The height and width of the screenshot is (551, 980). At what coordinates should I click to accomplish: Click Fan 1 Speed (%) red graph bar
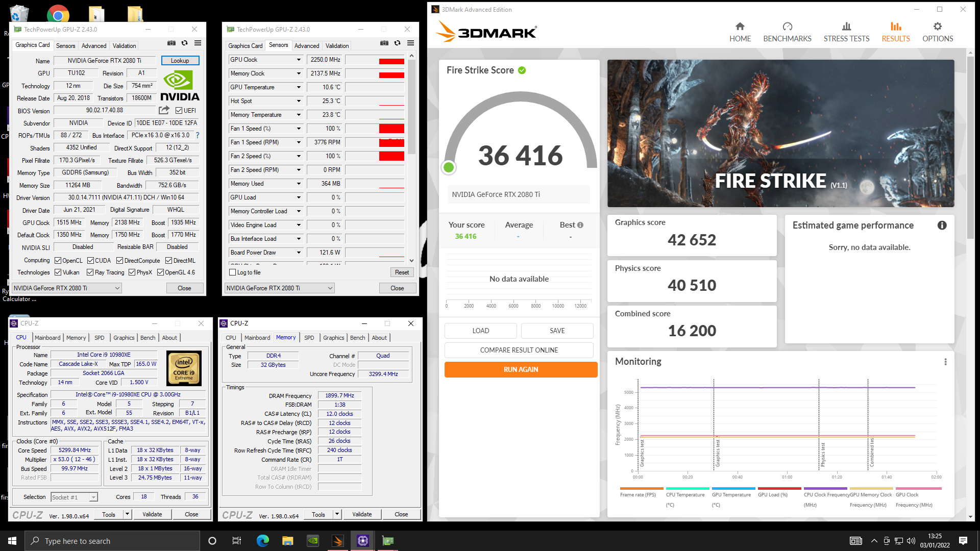(391, 129)
